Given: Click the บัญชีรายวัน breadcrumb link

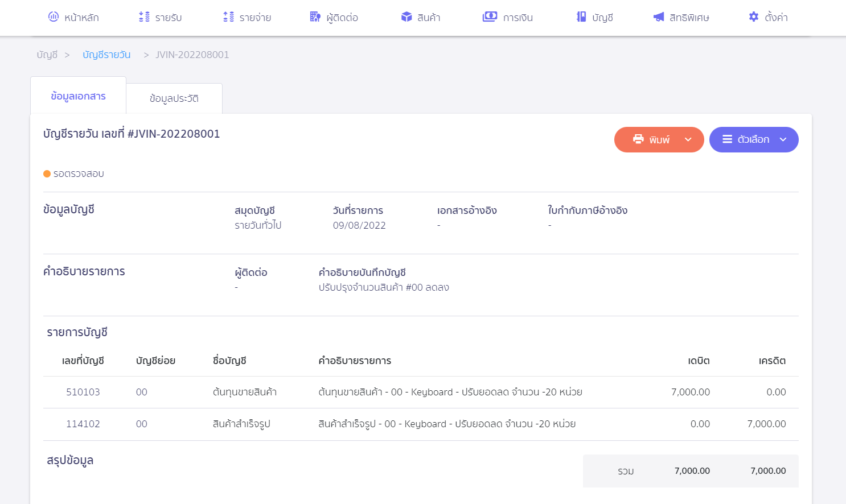Looking at the screenshot, I should [x=106, y=54].
